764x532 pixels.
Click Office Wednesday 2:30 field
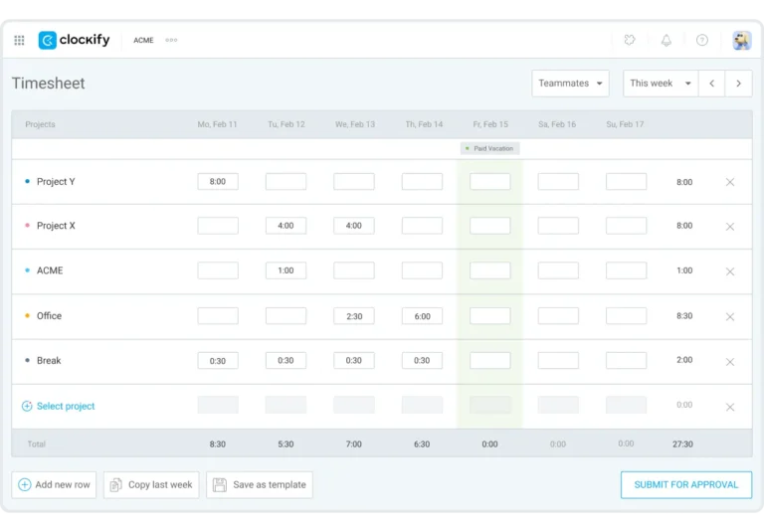(x=354, y=315)
